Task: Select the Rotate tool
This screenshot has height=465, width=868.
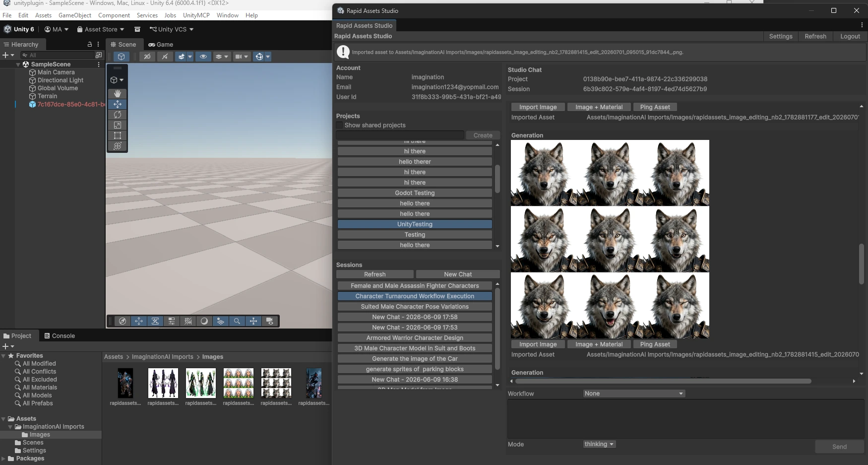Action: pos(118,115)
